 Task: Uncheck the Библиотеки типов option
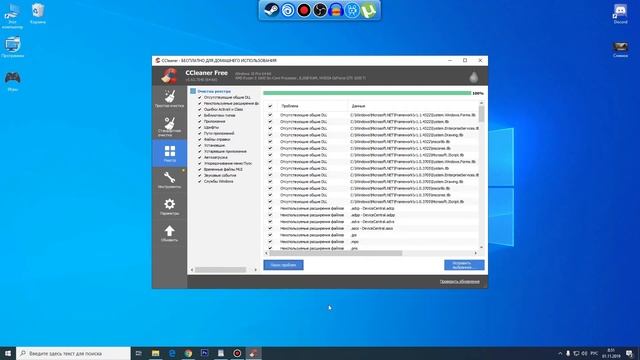(x=200, y=116)
